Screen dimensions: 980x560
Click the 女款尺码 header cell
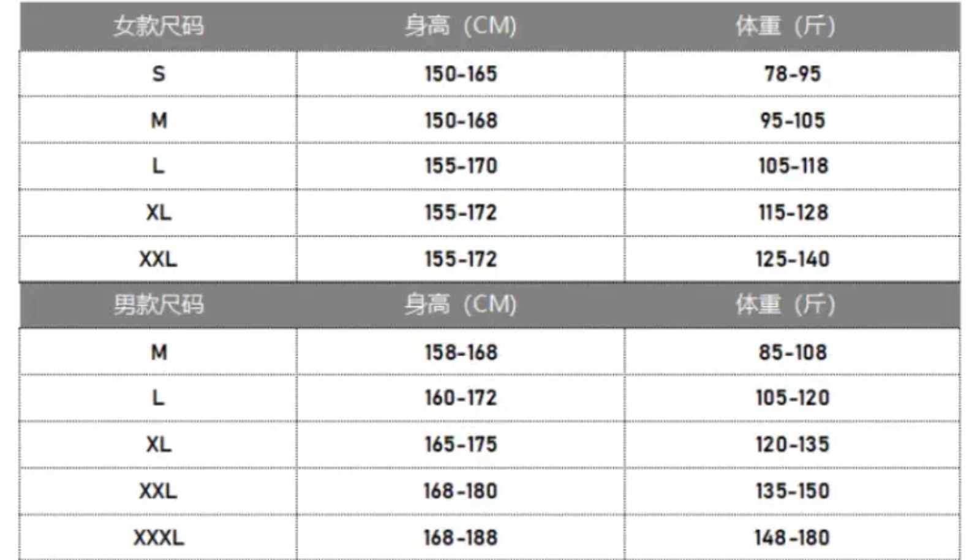coord(158,26)
